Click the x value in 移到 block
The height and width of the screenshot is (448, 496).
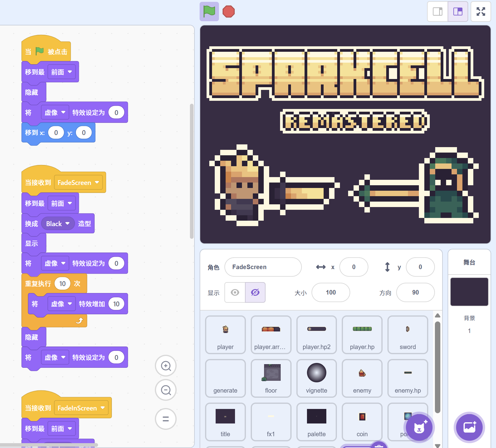click(x=56, y=133)
